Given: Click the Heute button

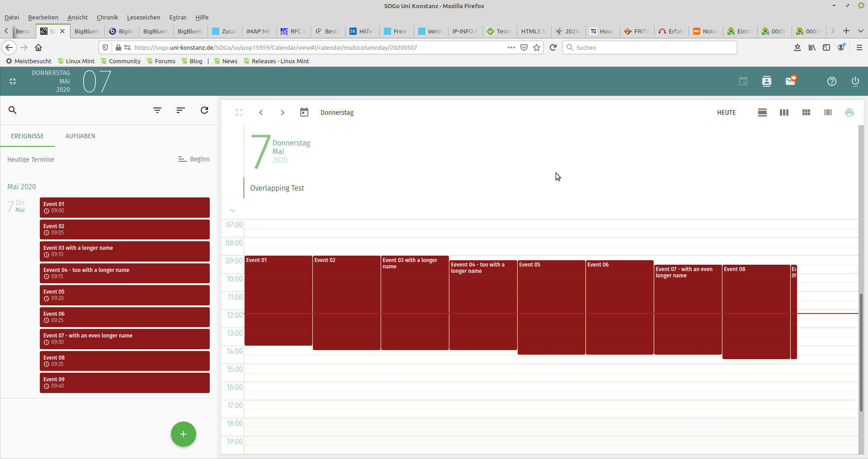Looking at the screenshot, I should (x=726, y=112).
